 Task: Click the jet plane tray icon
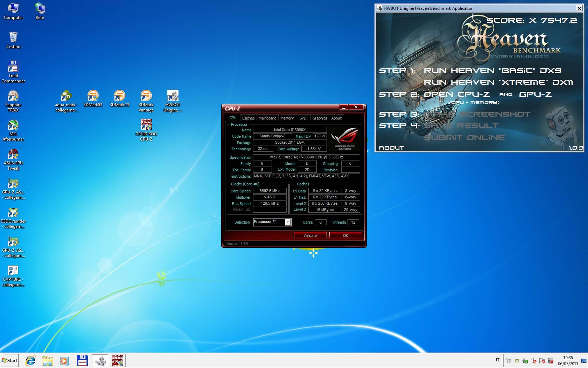point(509,361)
